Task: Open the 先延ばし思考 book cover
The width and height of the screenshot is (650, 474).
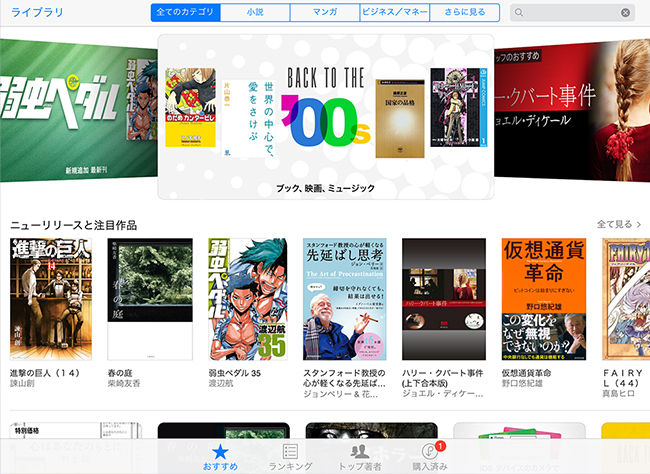Action: [344, 299]
